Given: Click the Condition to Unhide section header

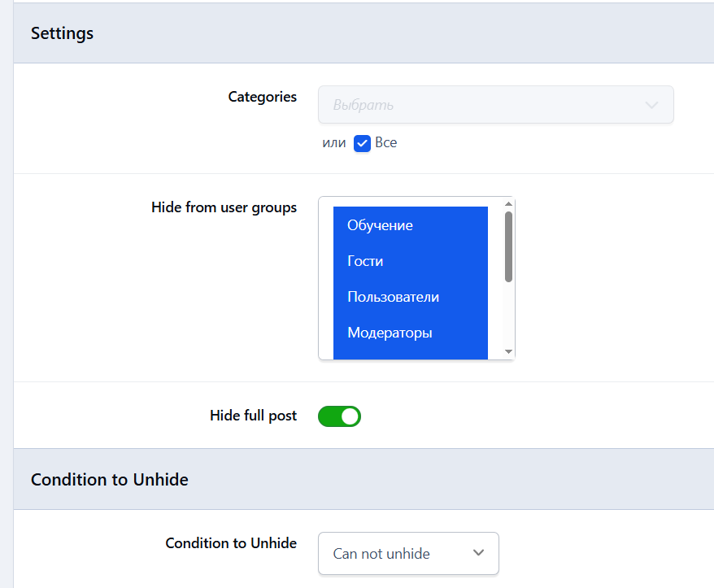Looking at the screenshot, I should click(x=109, y=480).
